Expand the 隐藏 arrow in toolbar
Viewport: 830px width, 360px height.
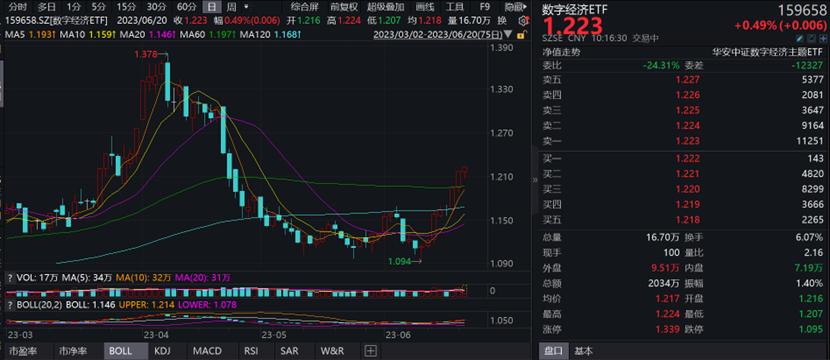tap(516, 7)
